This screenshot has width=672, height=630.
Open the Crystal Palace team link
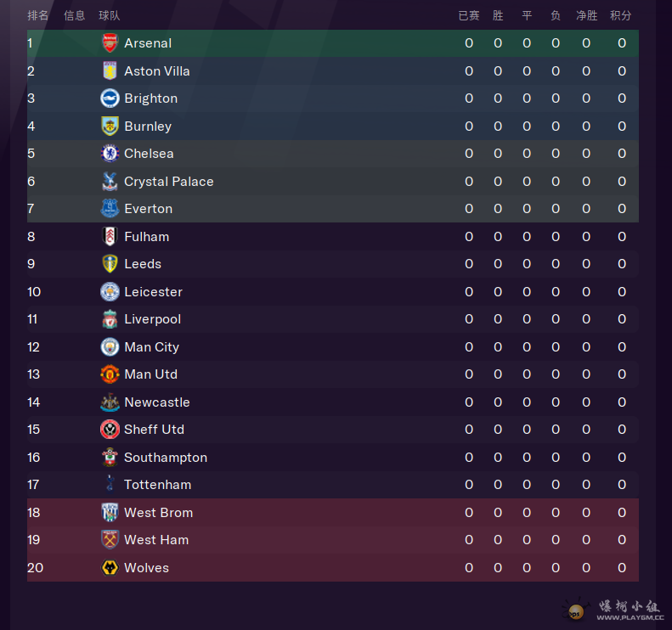pyautogui.click(x=168, y=182)
